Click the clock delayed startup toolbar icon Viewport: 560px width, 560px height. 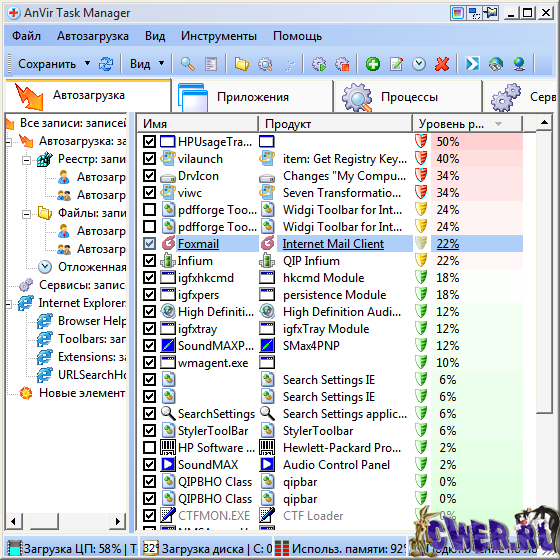coord(419,64)
